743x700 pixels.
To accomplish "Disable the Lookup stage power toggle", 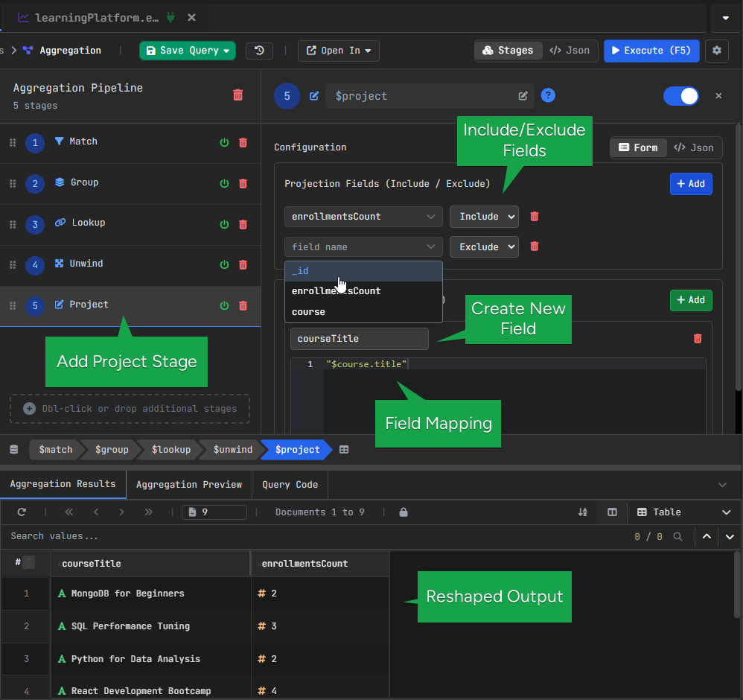I will pos(225,224).
